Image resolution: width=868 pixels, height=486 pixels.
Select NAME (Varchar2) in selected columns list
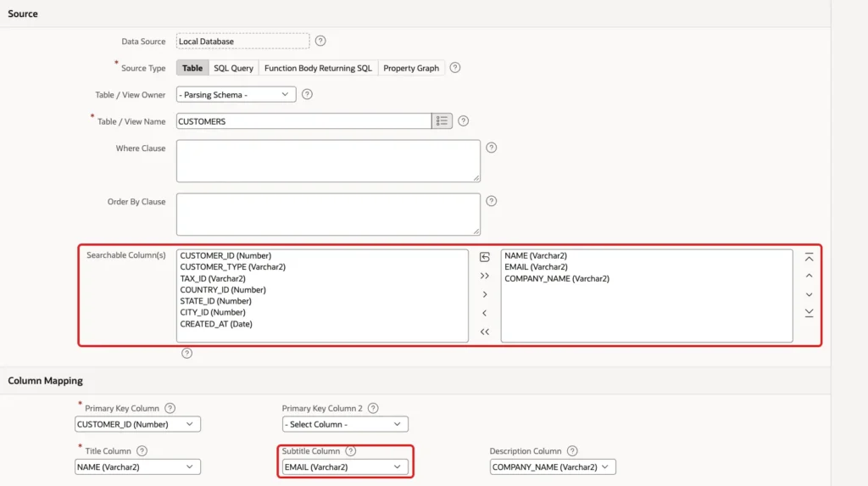click(x=536, y=255)
